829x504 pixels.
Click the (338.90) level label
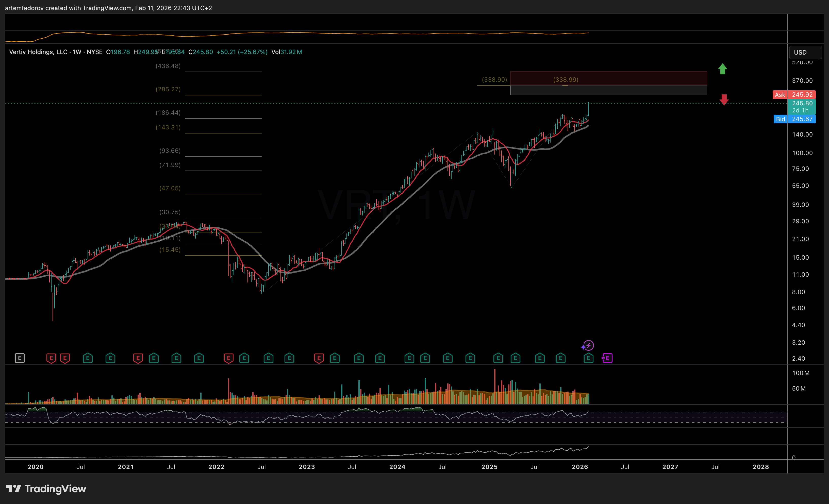coord(494,79)
